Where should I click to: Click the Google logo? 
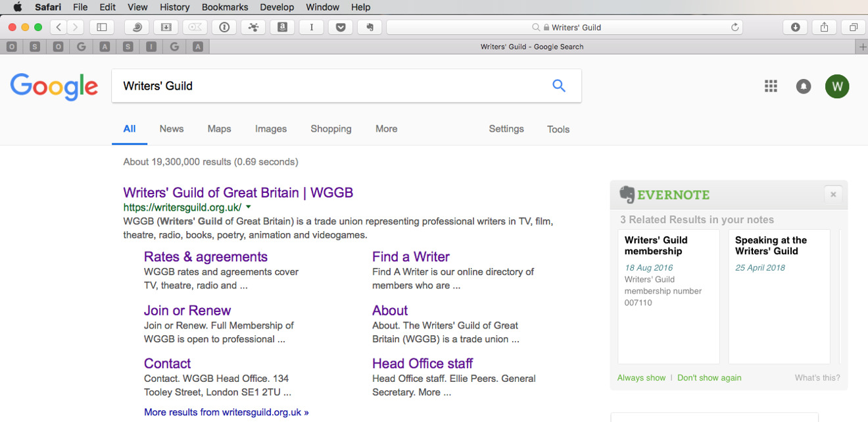click(54, 87)
